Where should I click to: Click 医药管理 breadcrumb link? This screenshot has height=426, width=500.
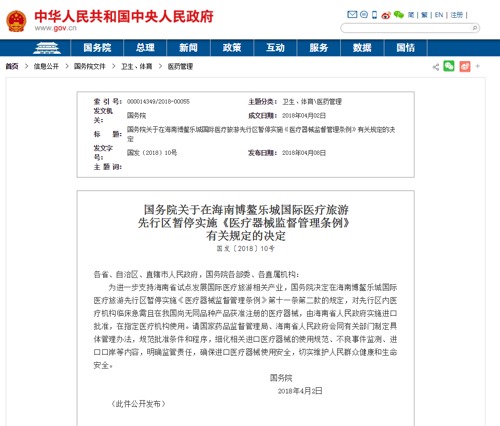pos(180,67)
